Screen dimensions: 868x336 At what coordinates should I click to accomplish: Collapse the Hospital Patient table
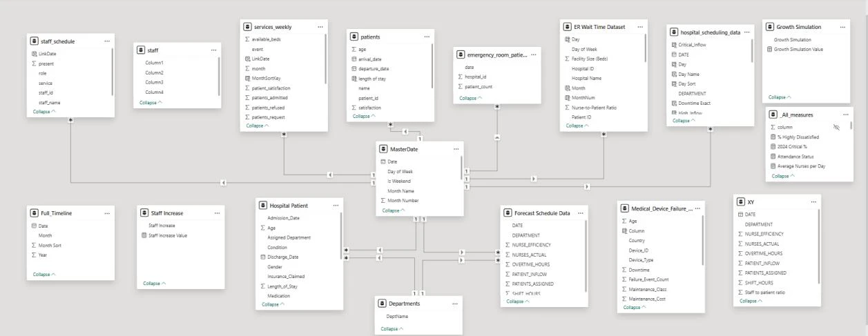[273, 304]
